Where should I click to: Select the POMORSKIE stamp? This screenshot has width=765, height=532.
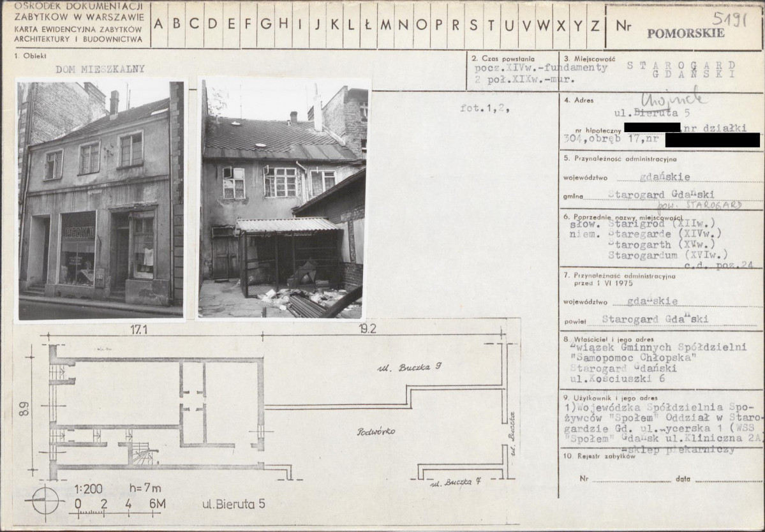[x=685, y=34]
